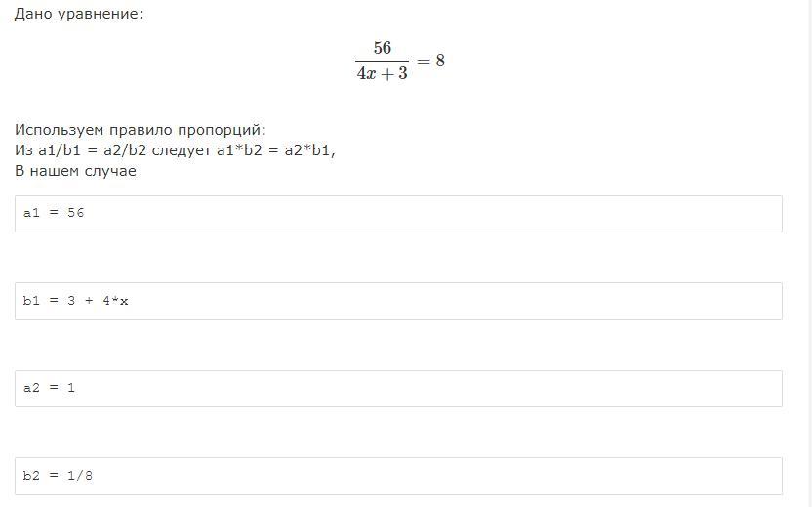The height and width of the screenshot is (507, 812).
Task: Select the 'a1 = 56' code box
Action: point(398,214)
